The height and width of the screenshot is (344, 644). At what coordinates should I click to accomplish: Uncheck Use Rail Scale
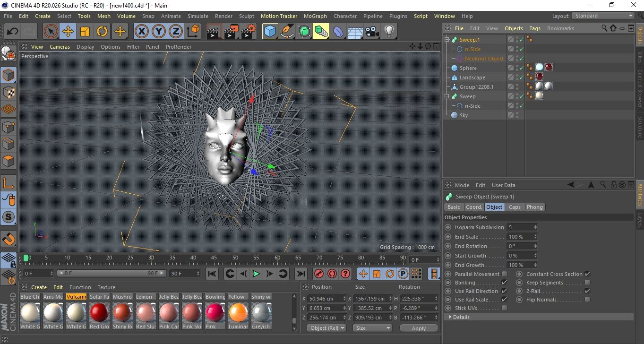[504, 300]
